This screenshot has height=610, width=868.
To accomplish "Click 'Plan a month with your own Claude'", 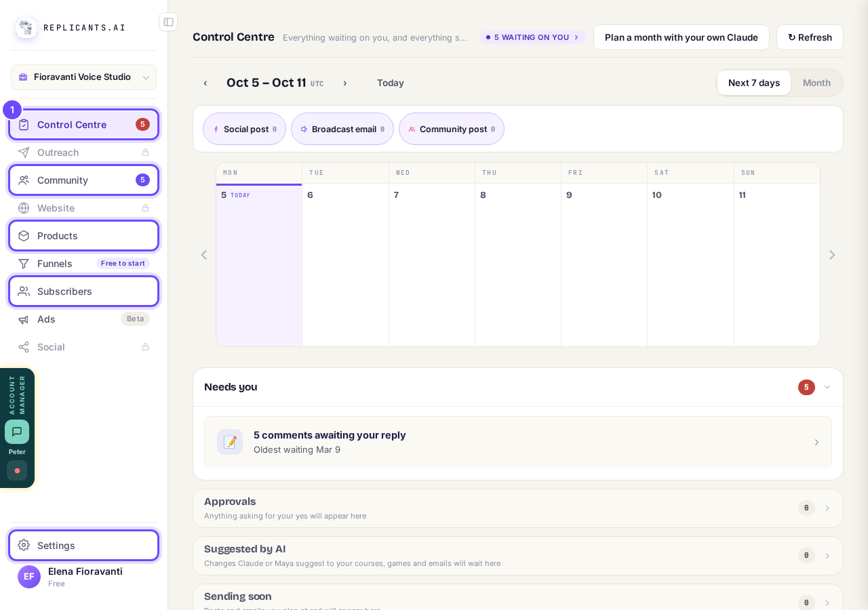I will (682, 37).
